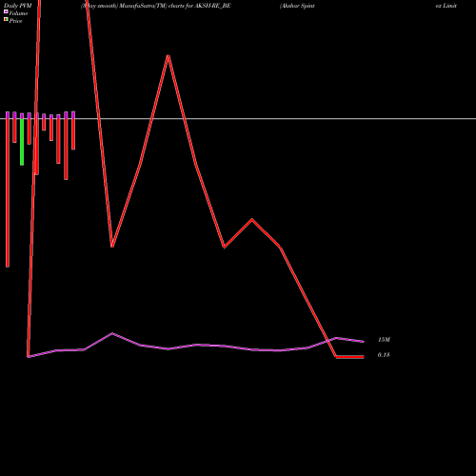Click the MunafaSutra charts title text

(156, 6)
